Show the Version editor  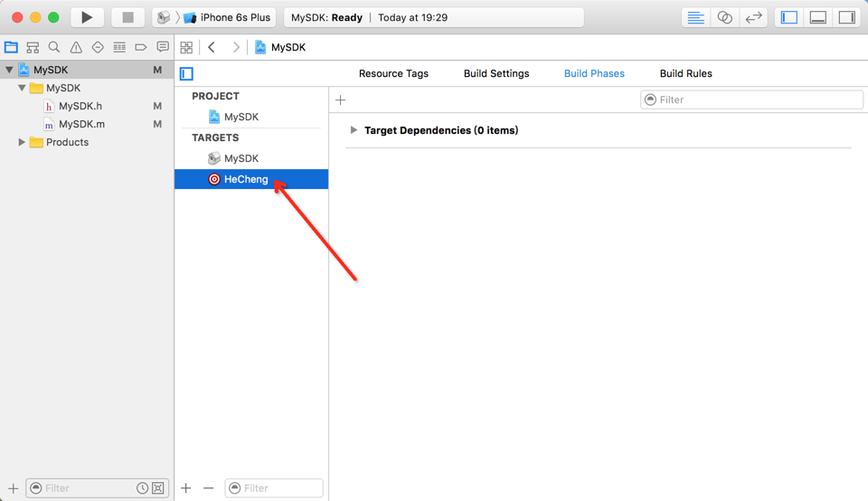753,17
